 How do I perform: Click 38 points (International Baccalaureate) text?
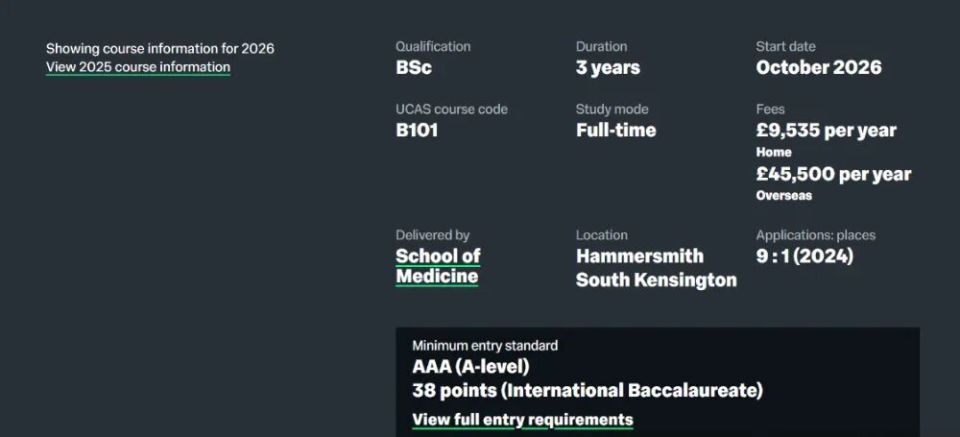coord(587,390)
